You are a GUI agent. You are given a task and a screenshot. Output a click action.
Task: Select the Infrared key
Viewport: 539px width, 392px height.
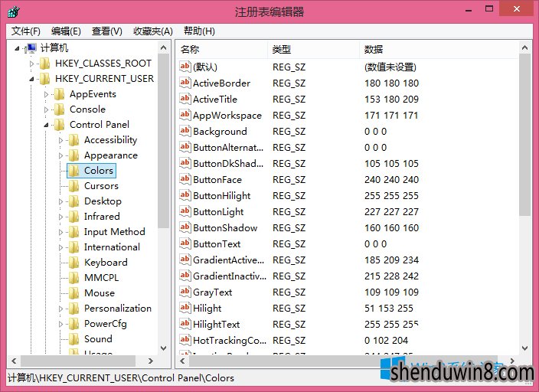tap(102, 216)
